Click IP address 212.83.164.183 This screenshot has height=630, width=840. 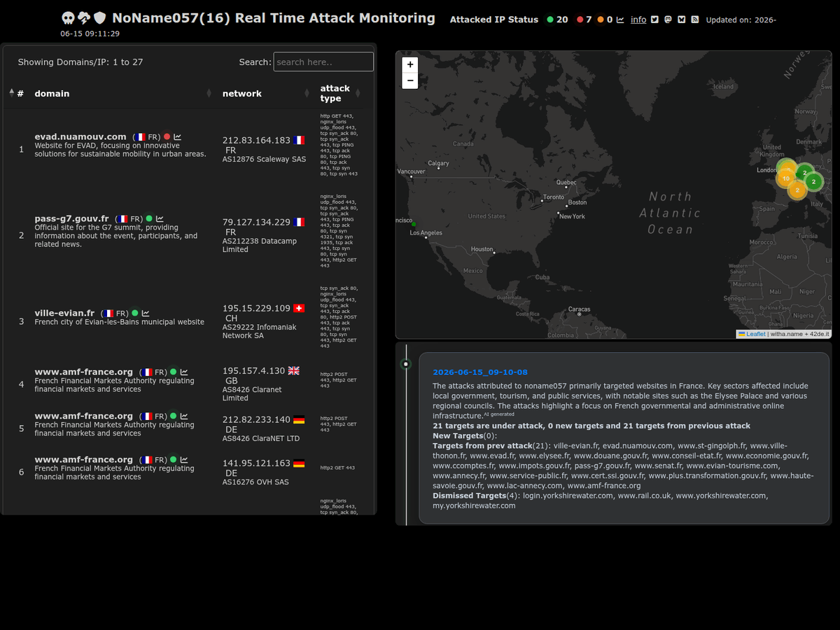point(256,141)
